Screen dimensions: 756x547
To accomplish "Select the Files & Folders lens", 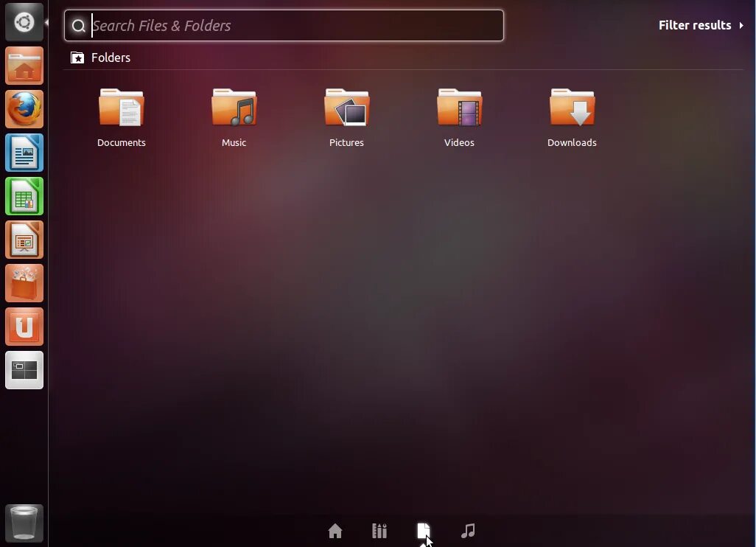I will point(424,531).
